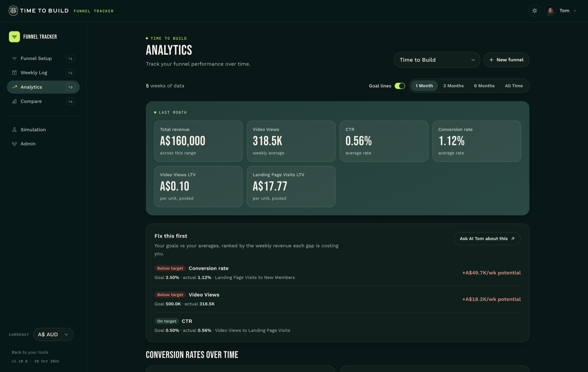Click the Admin users icon
The width and height of the screenshot is (588, 372).
pos(14,144)
